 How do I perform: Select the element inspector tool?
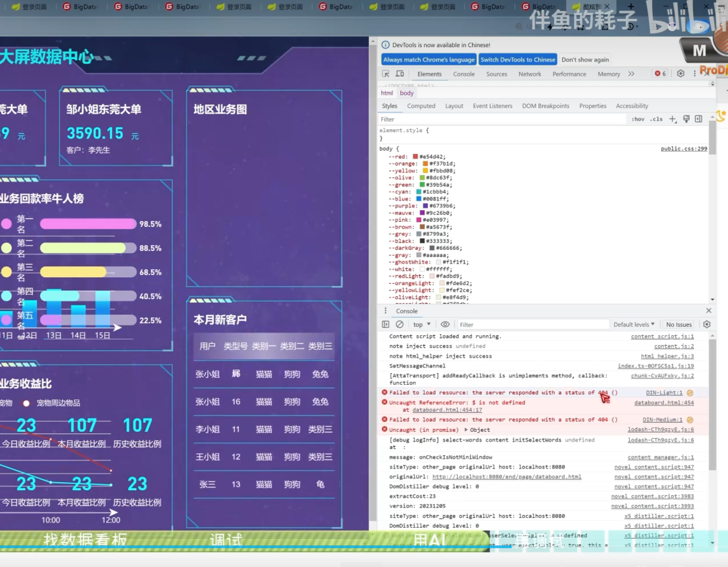point(386,73)
